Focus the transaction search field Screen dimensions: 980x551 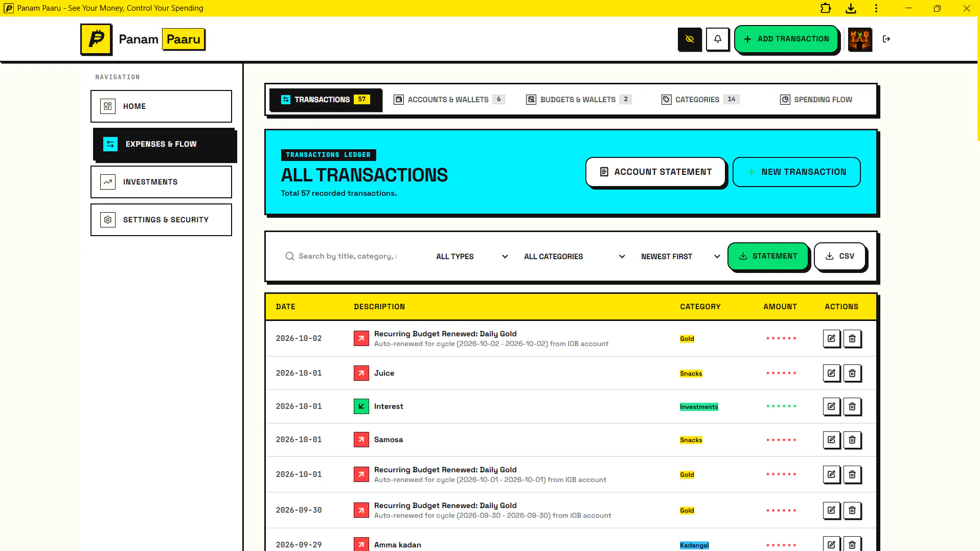[349, 257]
